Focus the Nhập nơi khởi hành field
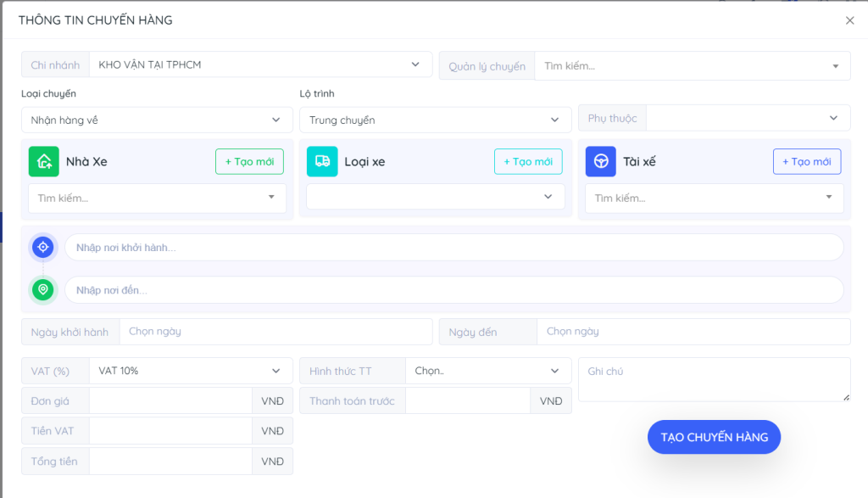 coord(453,247)
